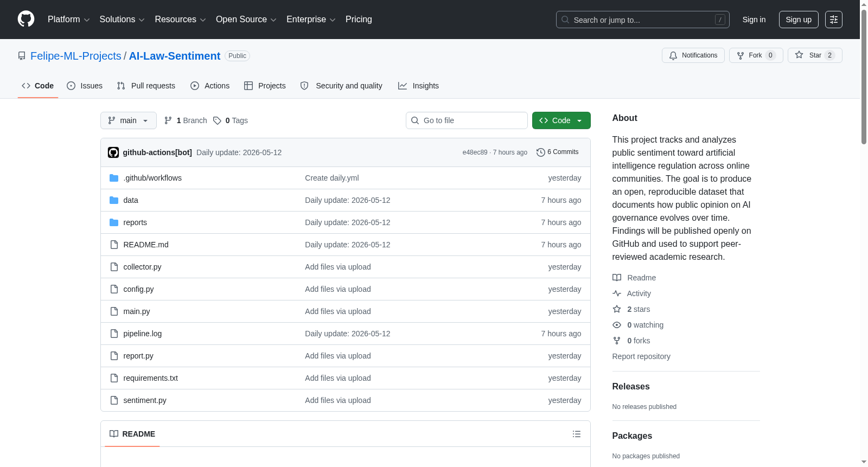Viewport: 868px width, 467px height.
Task: Expand the Resources menu
Action: [180, 20]
